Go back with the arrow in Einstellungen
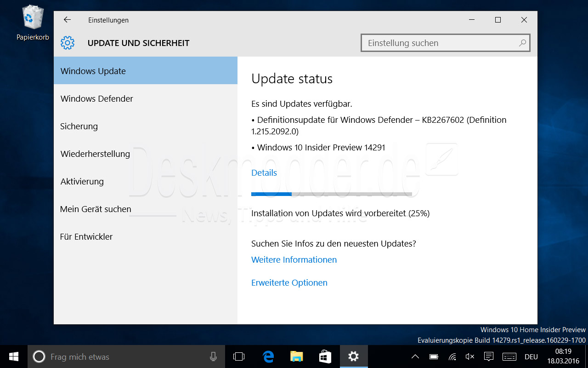The width and height of the screenshot is (588, 368). pyautogui.click(x=67, y=20)
